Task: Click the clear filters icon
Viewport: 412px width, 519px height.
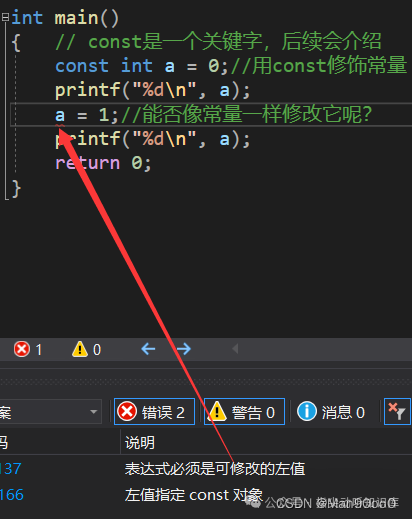Action: tap(397, 412)
